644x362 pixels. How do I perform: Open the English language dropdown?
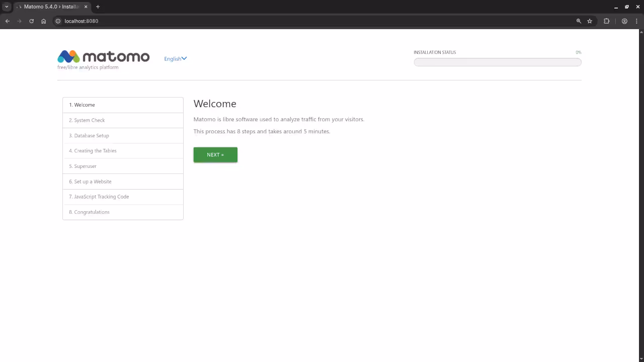click(175, 59)
